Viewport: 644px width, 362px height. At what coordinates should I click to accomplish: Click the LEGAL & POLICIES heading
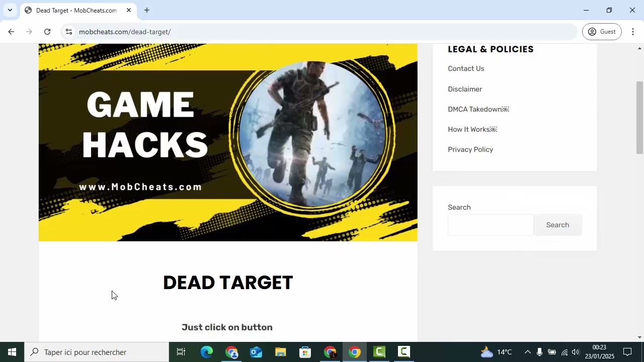tap(491, 49)
